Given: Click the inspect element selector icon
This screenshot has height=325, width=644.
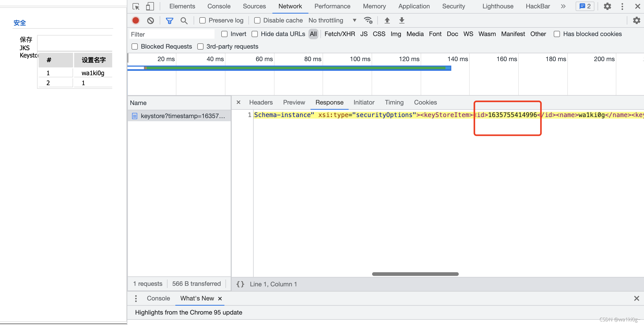Looking at the screenshot, I should [x=136, y=6].
